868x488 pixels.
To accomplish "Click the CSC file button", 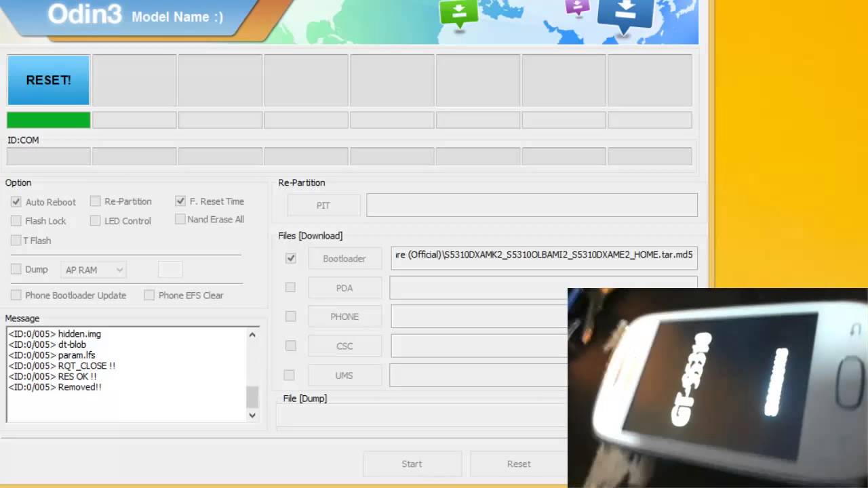I will pos(344,346).
